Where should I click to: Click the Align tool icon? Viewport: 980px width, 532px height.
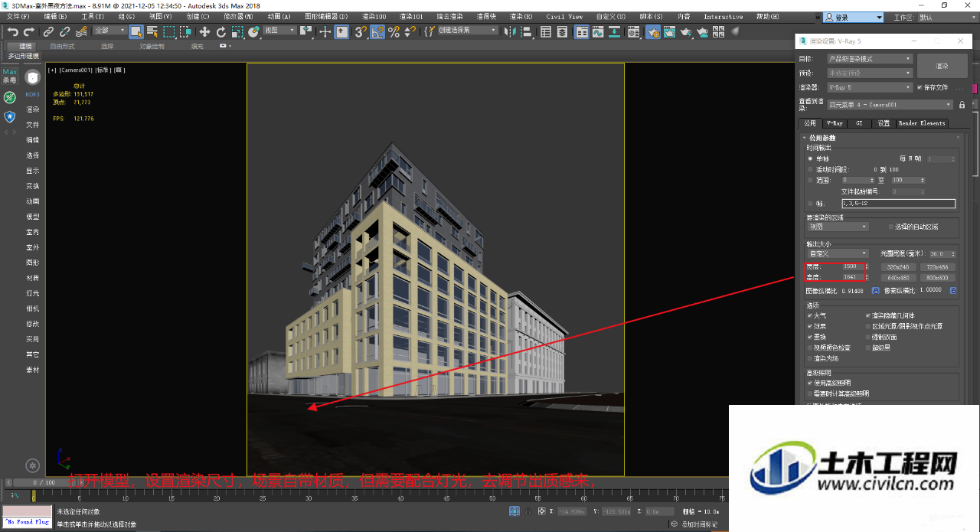[x=528, y=31]
